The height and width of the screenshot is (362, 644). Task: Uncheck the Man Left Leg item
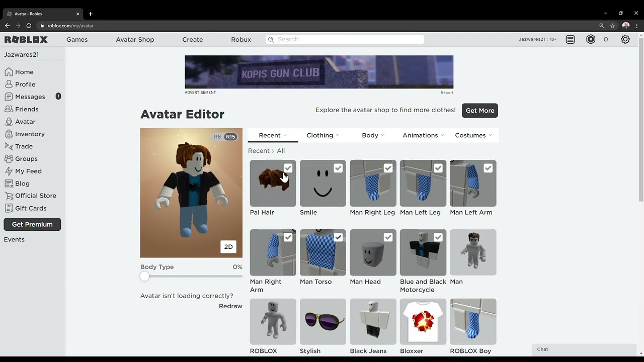[x=438, y=168]
